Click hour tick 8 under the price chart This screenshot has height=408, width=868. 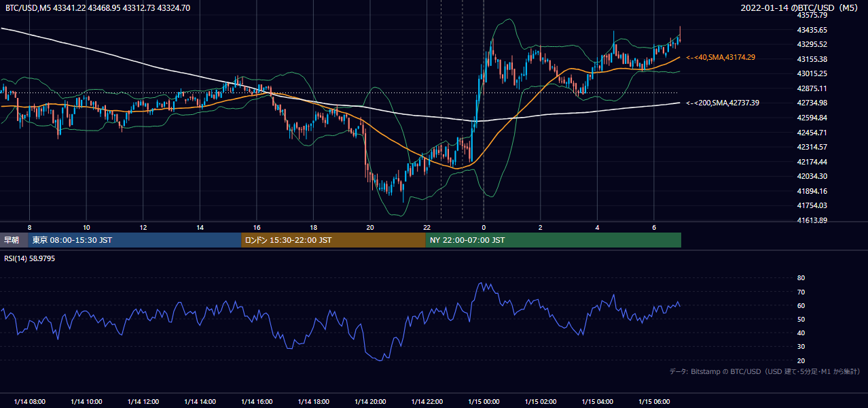pyautogui.click(x=29, y=227)
